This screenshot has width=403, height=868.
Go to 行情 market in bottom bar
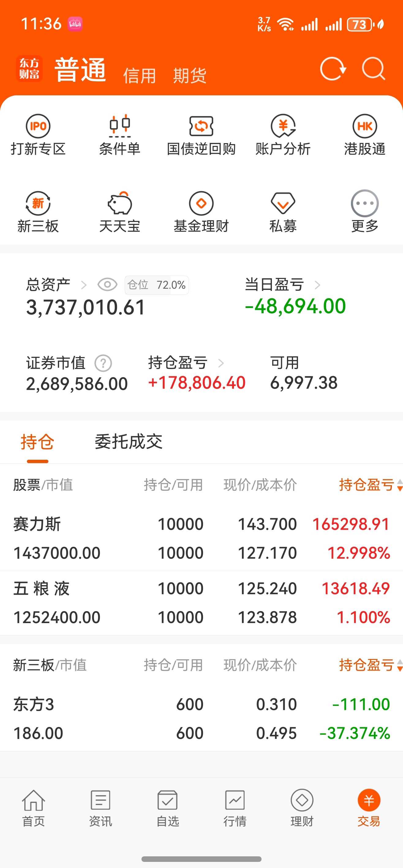235,808
